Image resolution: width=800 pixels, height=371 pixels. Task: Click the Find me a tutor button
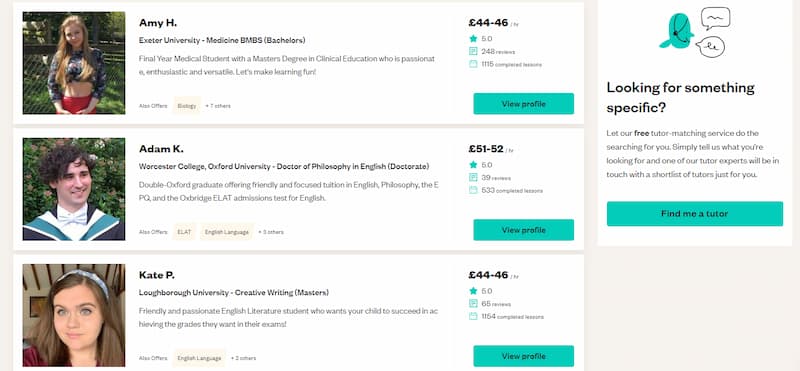[694, 213]
